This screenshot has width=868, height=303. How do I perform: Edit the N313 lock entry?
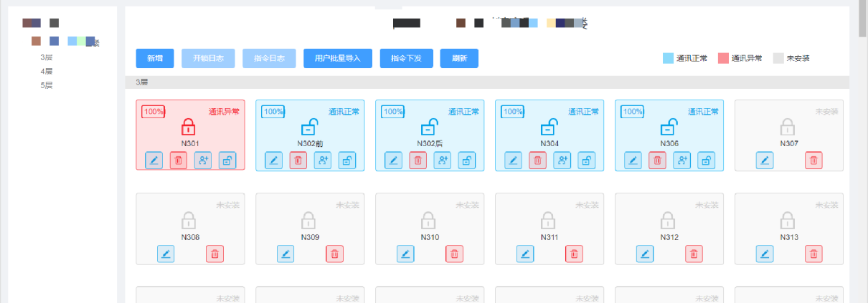[x=765, y=254]
